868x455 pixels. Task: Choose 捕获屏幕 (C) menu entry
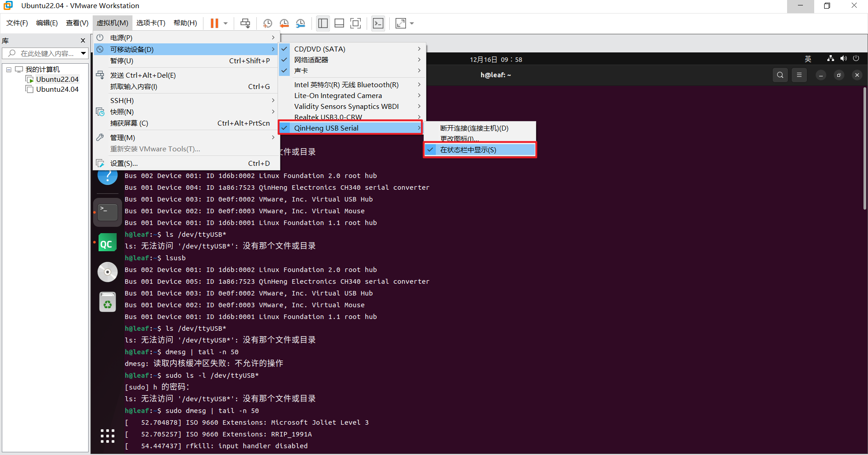(x=186, y=123)
